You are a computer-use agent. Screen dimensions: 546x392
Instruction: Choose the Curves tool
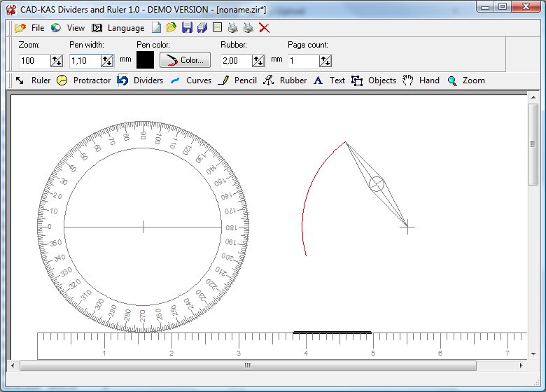(x=191, y=80)
